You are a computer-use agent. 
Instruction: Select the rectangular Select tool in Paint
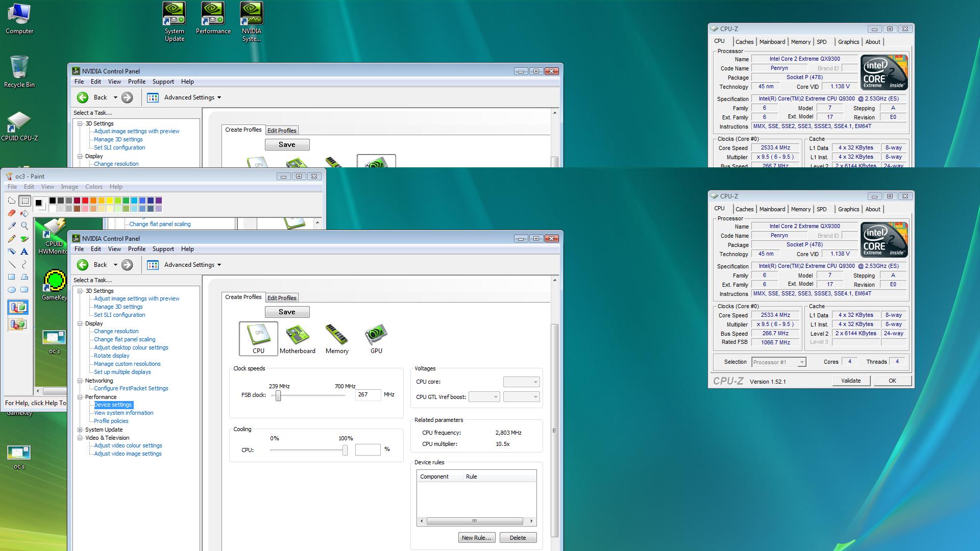click(x=24, y=201)
